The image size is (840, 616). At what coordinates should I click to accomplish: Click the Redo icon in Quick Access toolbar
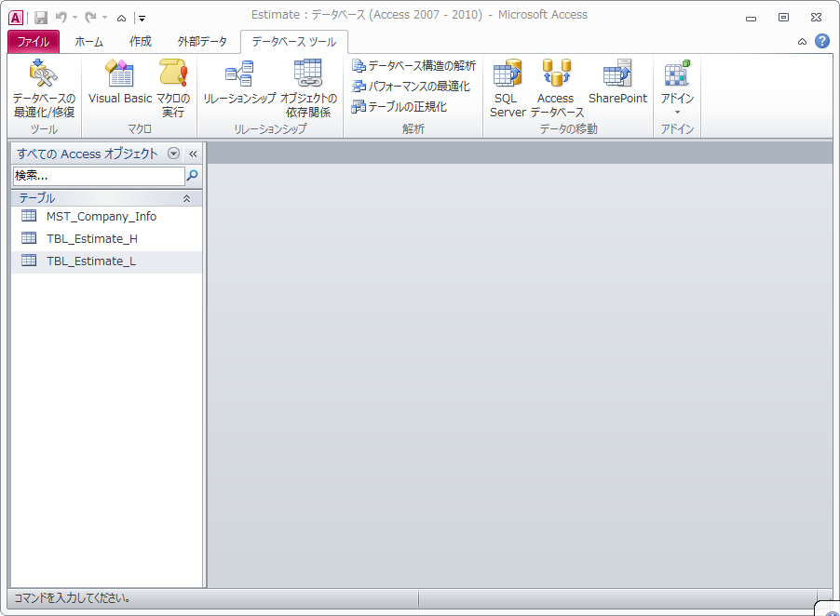(x=90, y=18)
